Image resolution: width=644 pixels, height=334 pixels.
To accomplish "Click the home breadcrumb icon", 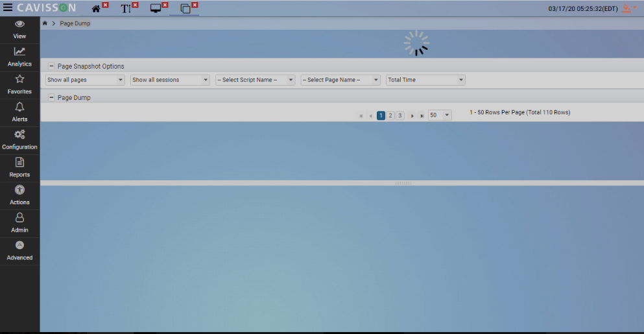I will [45, 23].
